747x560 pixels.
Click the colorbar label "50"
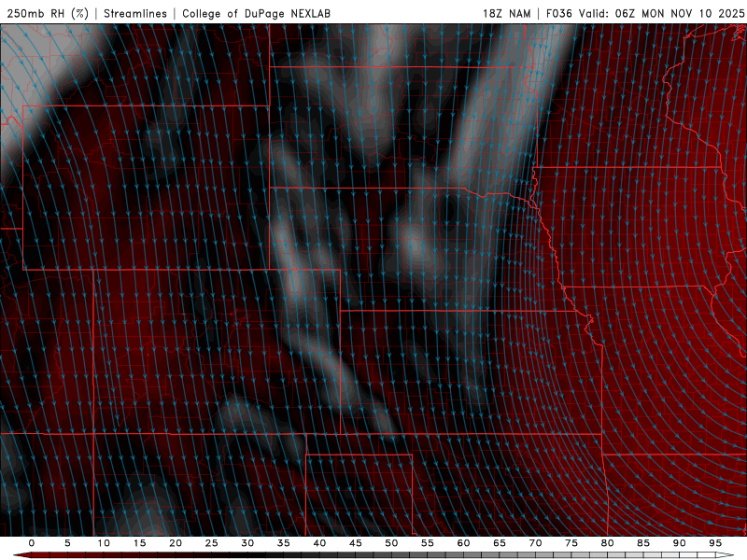tap(391, 543)
